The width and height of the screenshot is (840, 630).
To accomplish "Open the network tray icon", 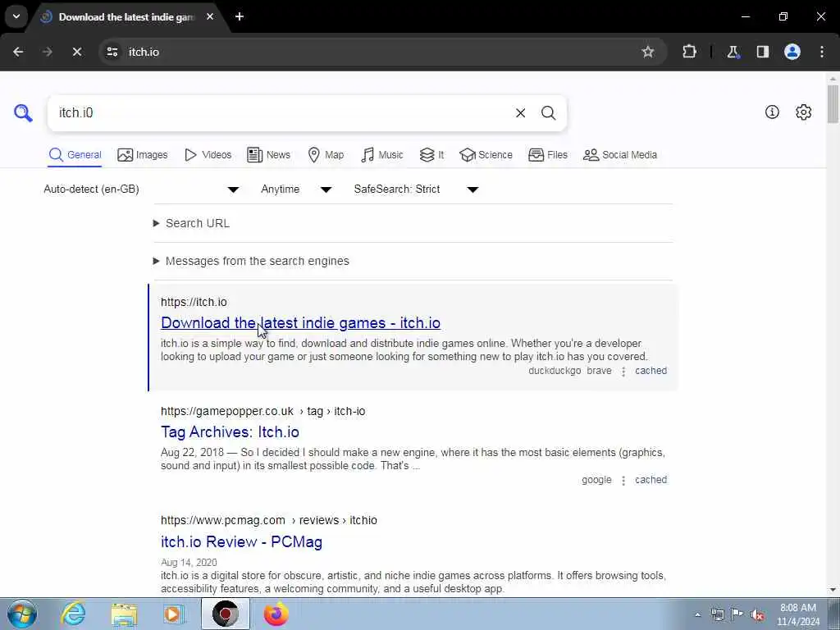I will (717, 615).
